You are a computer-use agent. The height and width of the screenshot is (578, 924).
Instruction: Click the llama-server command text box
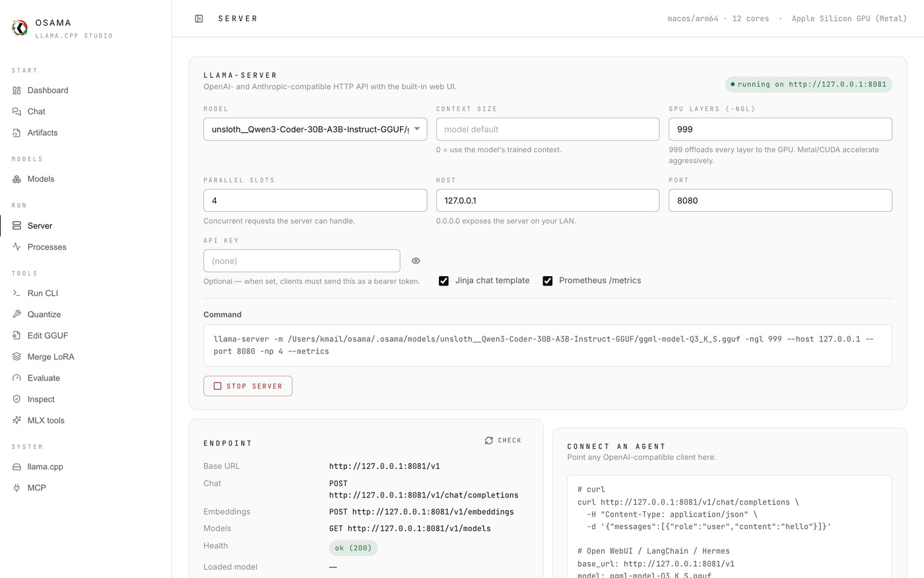click(547, 345)
